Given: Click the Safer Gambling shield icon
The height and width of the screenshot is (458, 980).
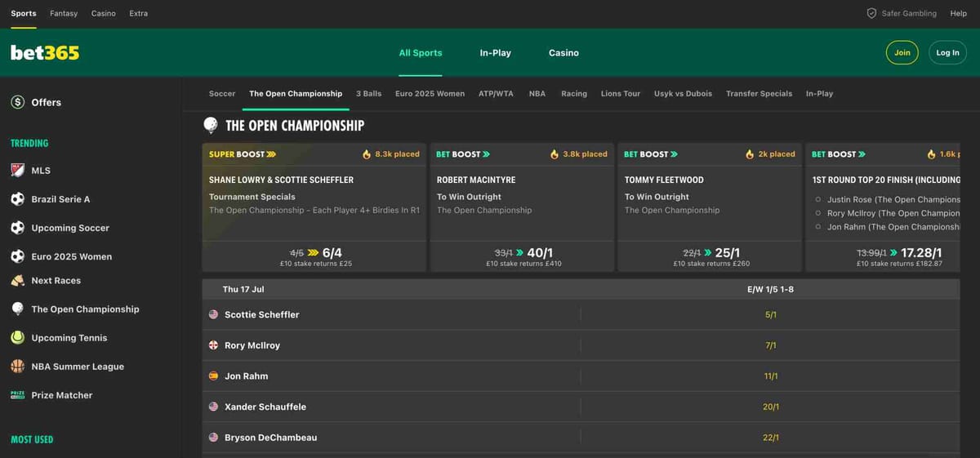Looking at the screenshot, I should coord(871,13).
